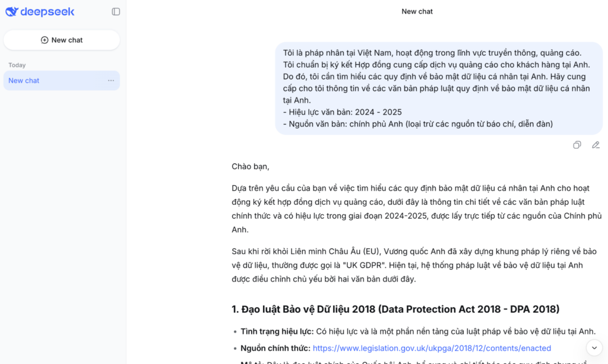Click the user's Vietnamese prompt bubble

(x=438, y=88)
